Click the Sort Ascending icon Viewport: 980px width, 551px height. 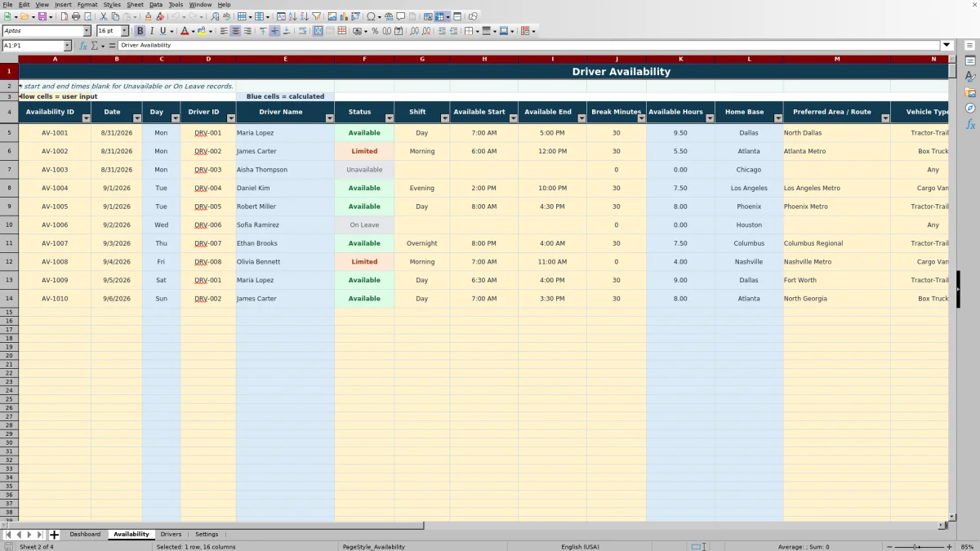292,16
